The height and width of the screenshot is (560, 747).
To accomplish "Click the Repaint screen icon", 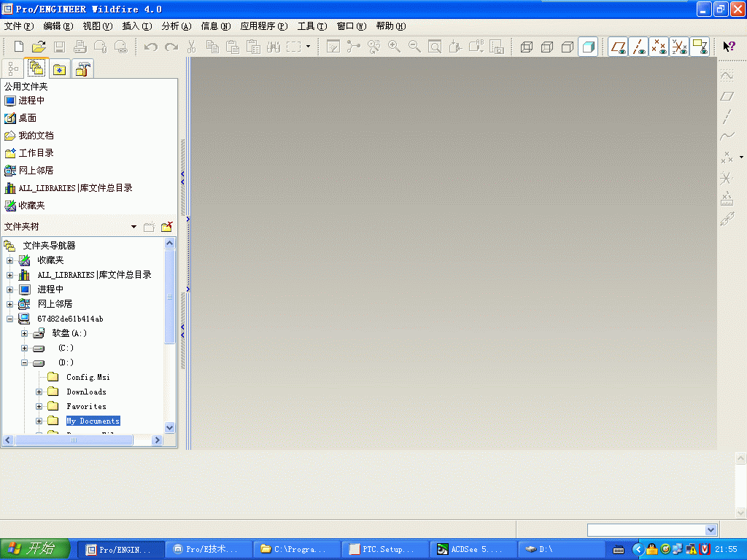I will (x=333, y=46).
